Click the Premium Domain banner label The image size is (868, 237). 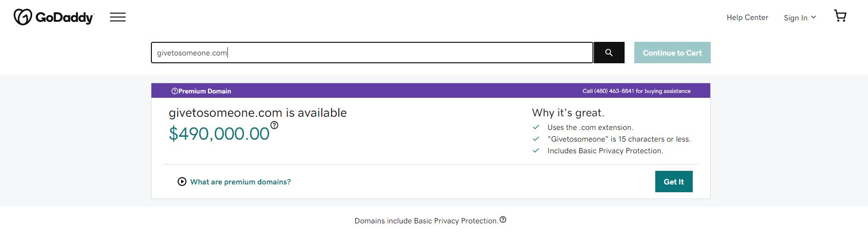point(204,91)
